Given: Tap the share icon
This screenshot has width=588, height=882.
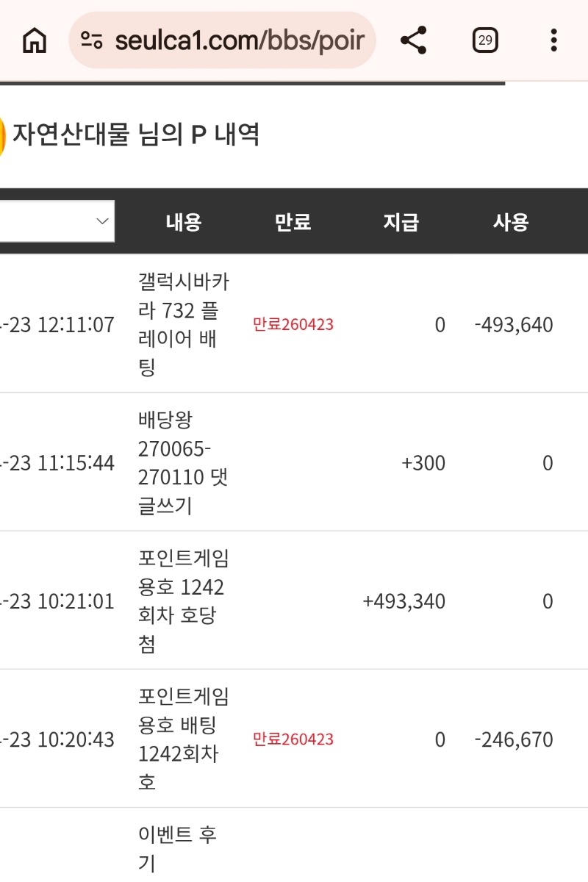Looking at the screenshot, I should tap(414, 40).
